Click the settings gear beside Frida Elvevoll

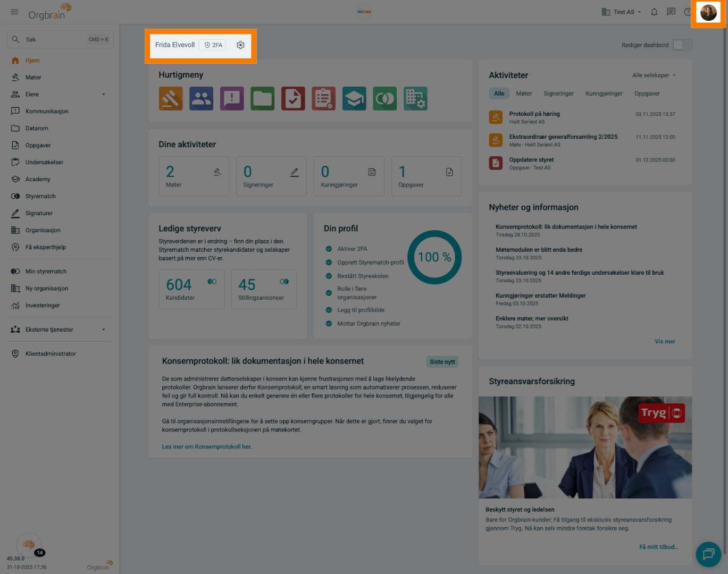click(x=240, y=45)
